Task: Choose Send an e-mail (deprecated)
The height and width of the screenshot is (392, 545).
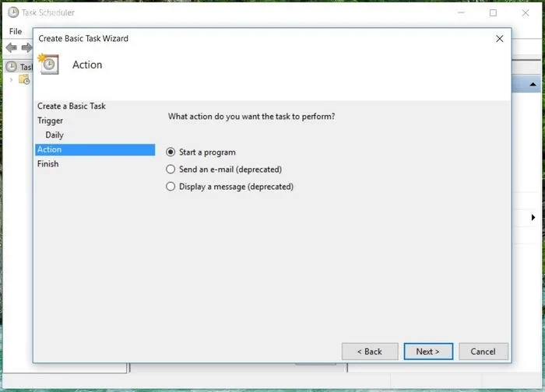Action: point(171,170)
